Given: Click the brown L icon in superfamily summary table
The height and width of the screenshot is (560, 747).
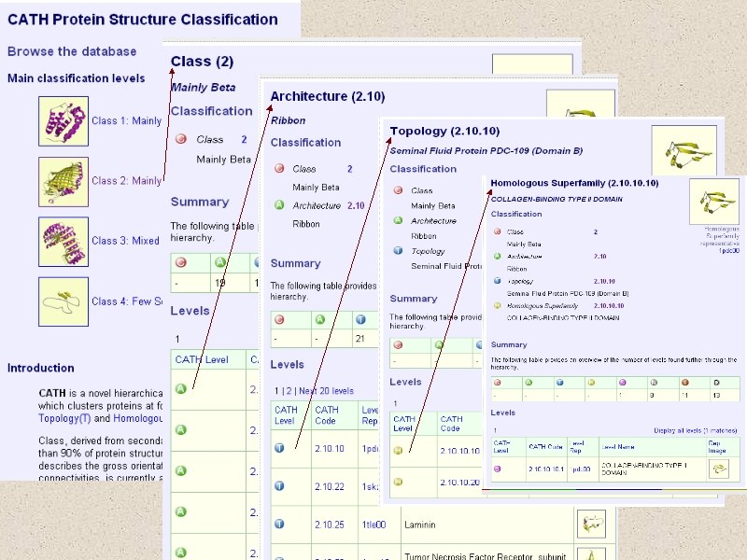Looking at the screenshot, I should pos(685,383).
